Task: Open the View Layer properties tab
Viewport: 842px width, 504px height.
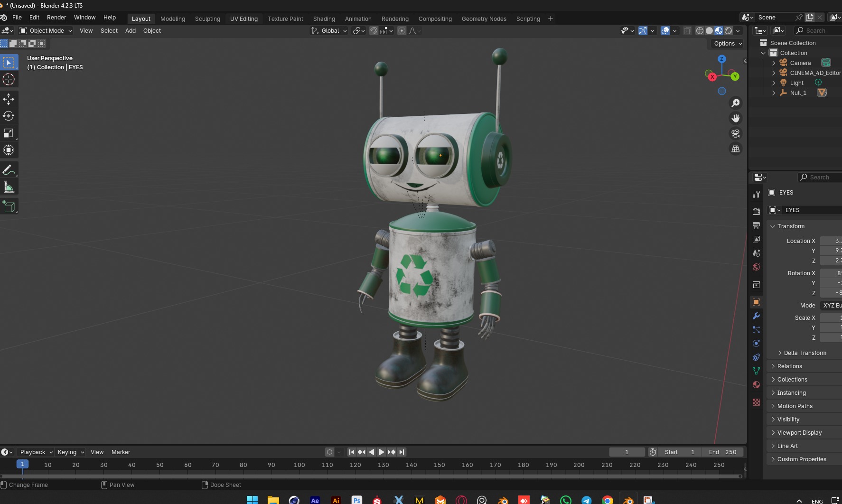Action: pyautogui.click(x=757, y=239)
